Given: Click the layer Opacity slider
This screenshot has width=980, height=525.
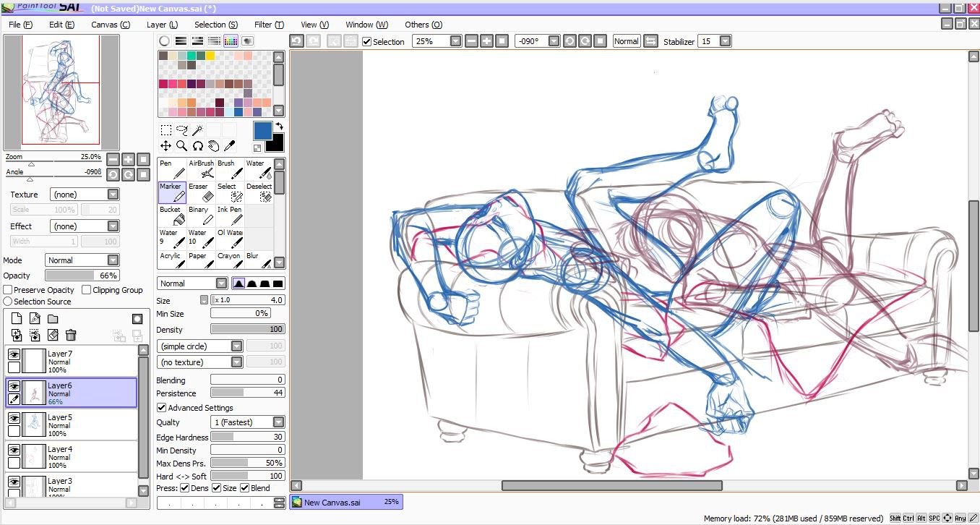Looking at the screenshot, I should pyautogui.click(x=82, y=276).
